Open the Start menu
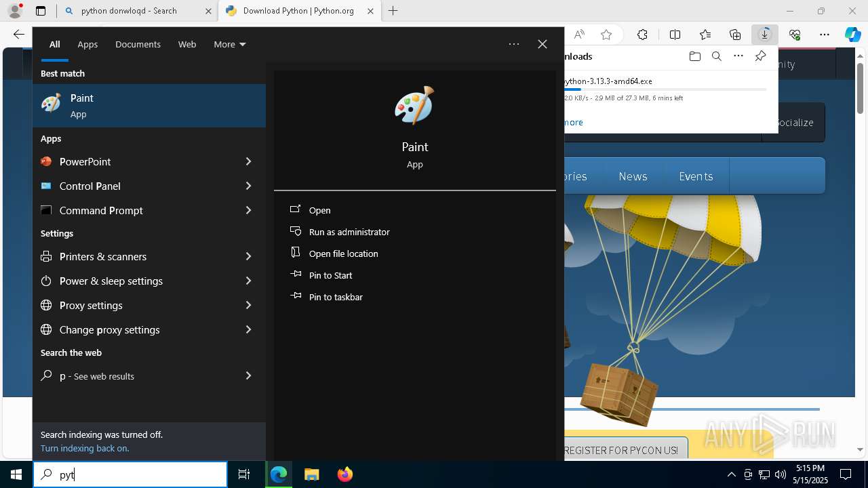The image size is (868, 488). [x=16, y=474]
